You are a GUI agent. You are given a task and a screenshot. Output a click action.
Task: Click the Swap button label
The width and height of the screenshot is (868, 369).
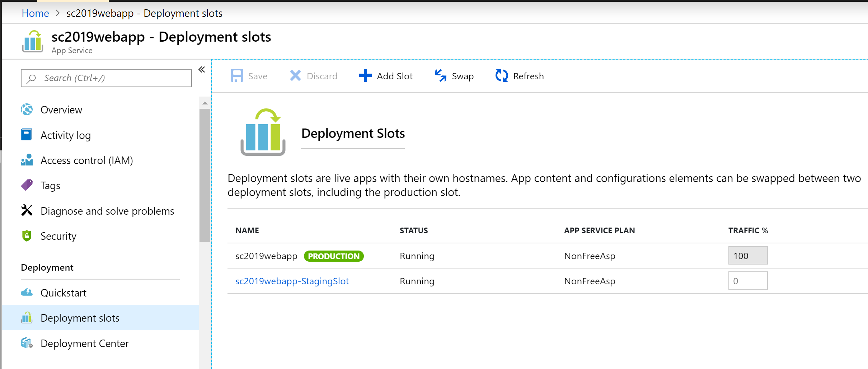point(463,76)
